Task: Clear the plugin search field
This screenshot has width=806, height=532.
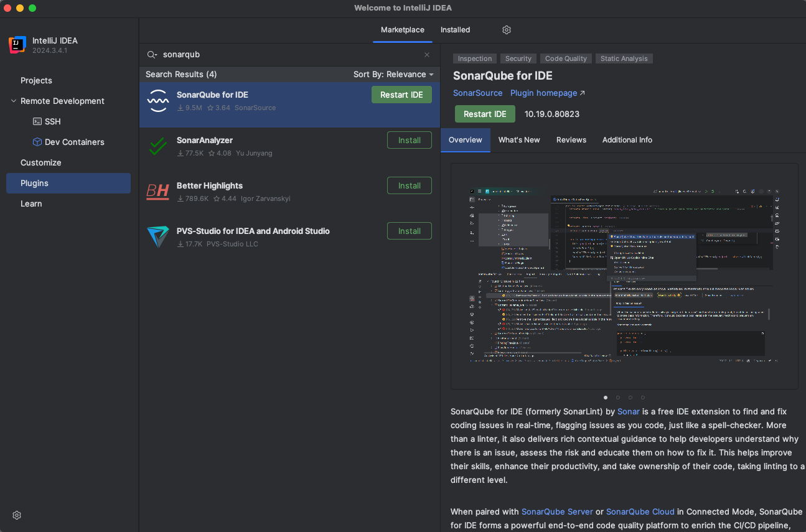Action: click(427, 55)
